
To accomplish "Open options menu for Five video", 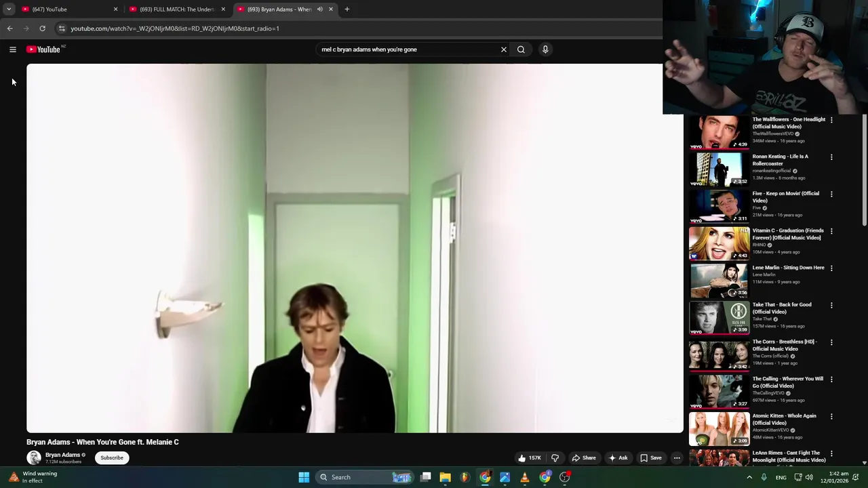I will pos(831,194).
